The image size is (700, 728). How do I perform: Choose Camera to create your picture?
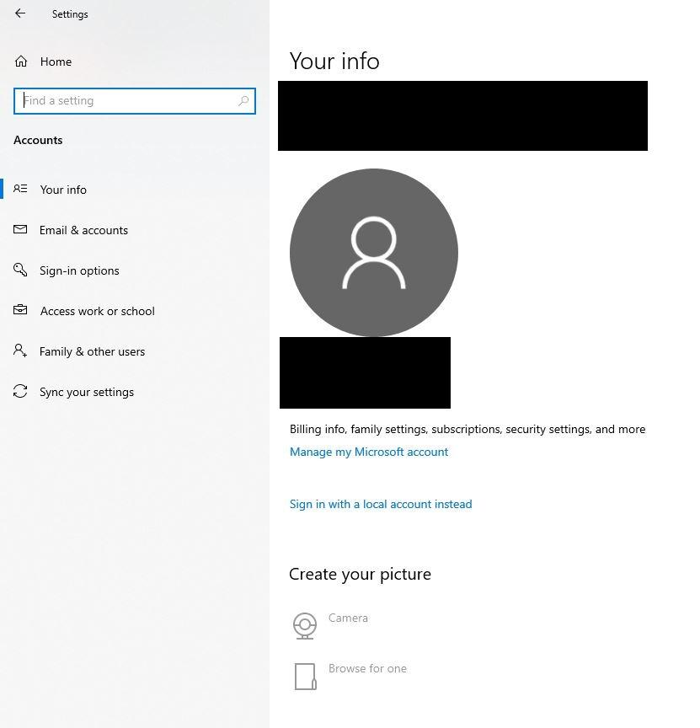[x=348, y=618]
